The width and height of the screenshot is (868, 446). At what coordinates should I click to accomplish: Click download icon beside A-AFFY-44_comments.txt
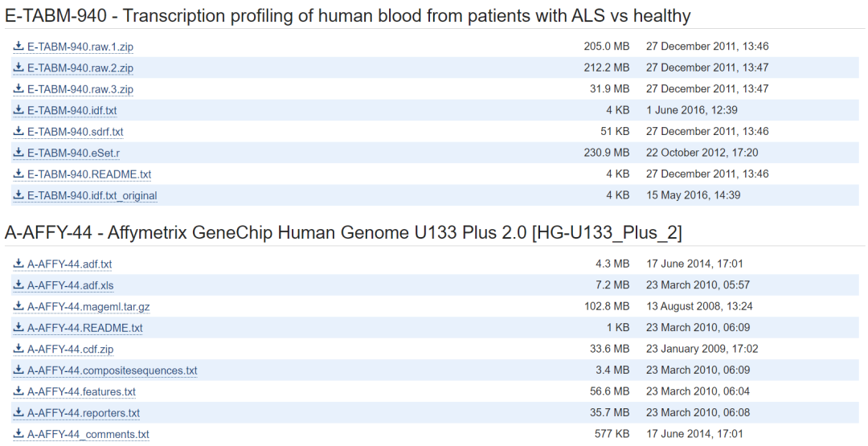point(18,434)
